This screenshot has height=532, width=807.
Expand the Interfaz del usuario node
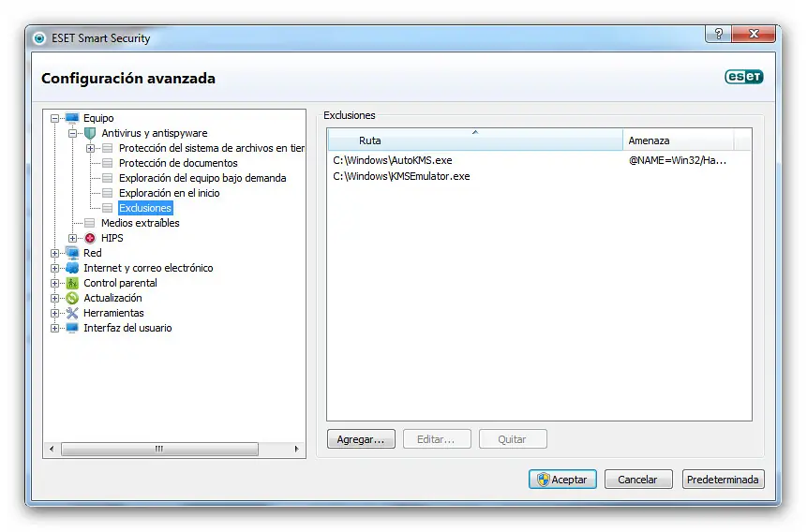tap(54, 328)
